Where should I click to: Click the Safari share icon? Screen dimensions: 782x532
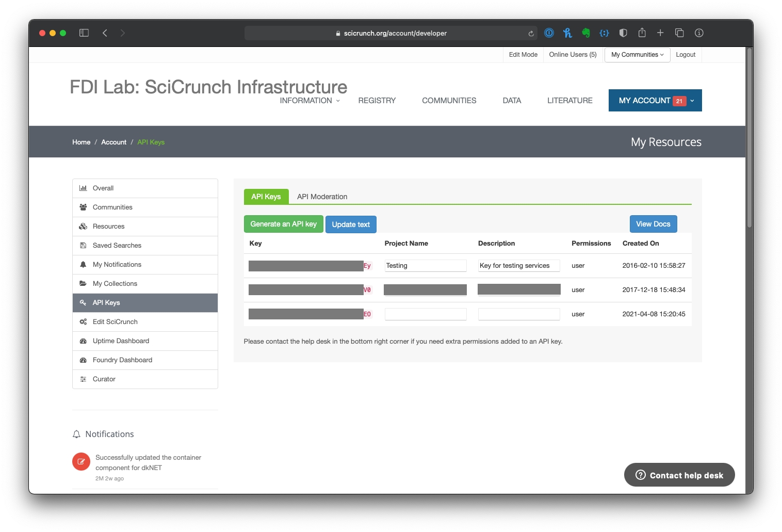[642, 33]
